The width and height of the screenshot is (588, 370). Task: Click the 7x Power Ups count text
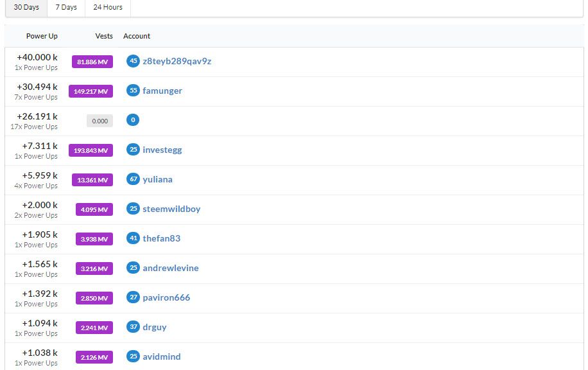click(x=36, y=97)
